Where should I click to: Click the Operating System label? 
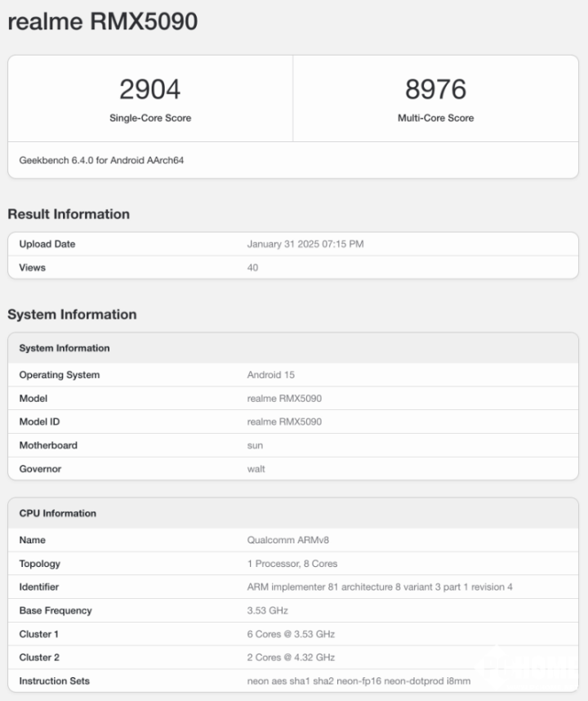[60, 375]
